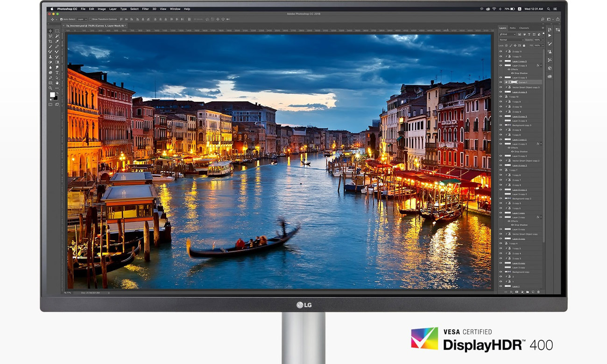
Task: Select the Move tool
Action: coord(50,31)
